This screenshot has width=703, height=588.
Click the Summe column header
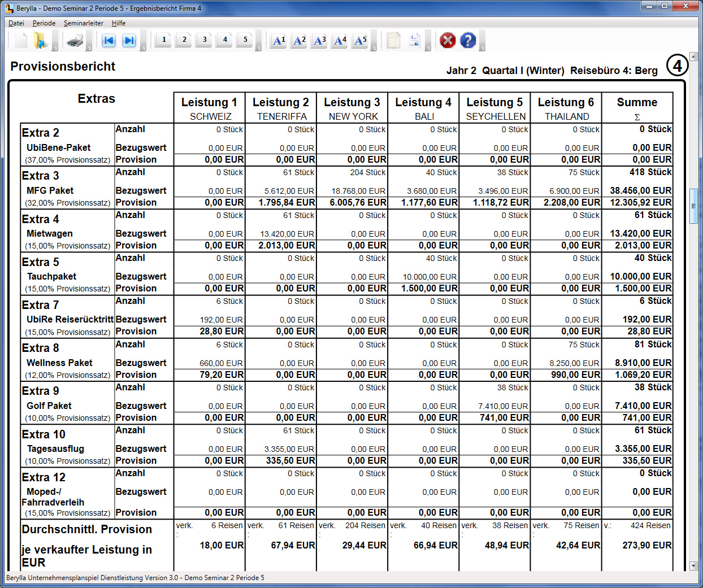(x=637, y=108)
